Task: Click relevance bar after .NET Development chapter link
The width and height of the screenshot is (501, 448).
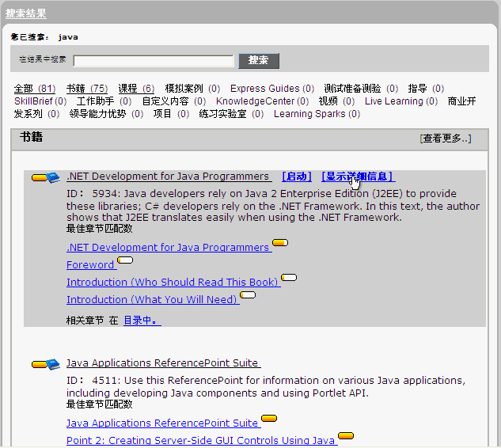Action: (280, 242)
